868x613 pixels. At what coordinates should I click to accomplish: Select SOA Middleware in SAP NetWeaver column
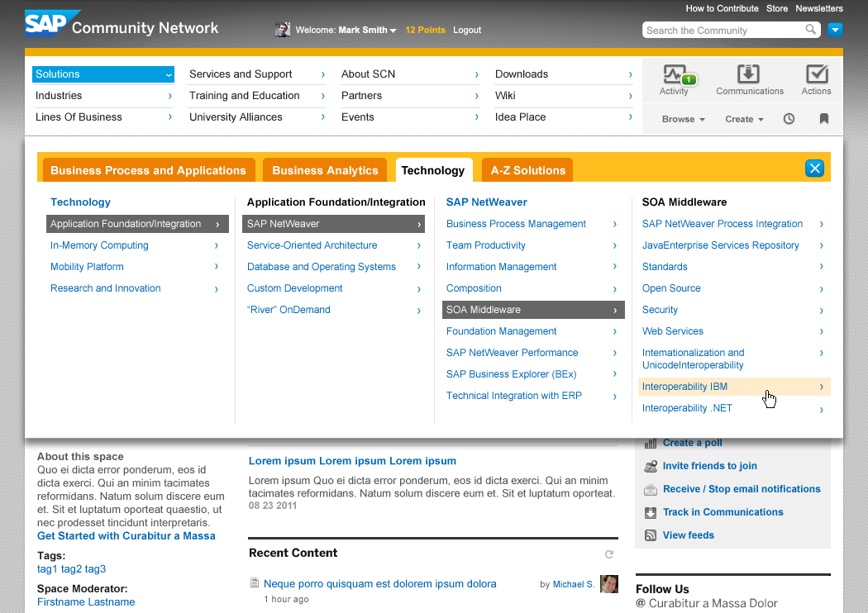coord(533,310)
